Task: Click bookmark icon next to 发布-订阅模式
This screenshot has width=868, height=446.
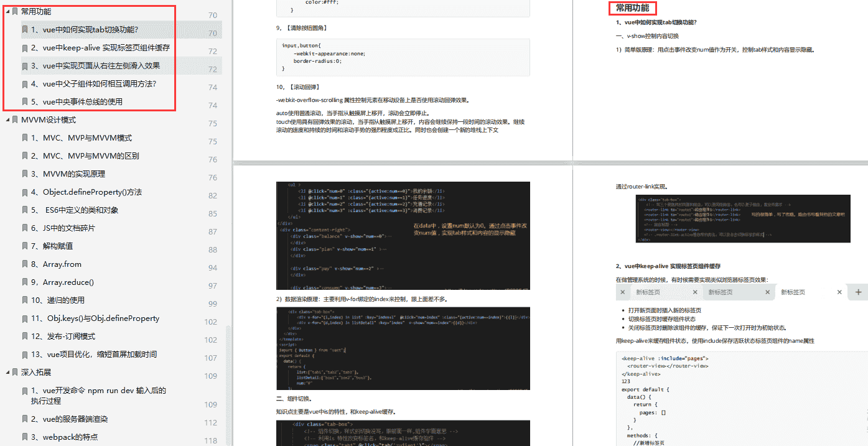Action: pos(25,337)
